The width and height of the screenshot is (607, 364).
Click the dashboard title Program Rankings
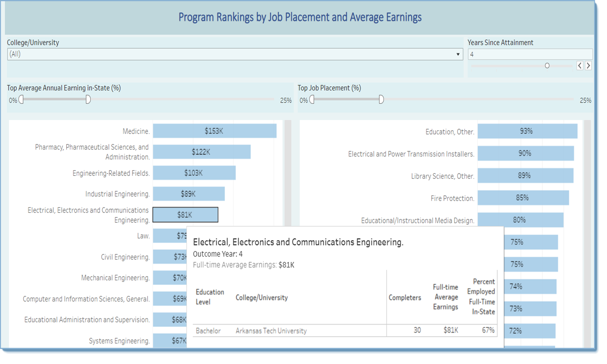click(x=300, y=17)
